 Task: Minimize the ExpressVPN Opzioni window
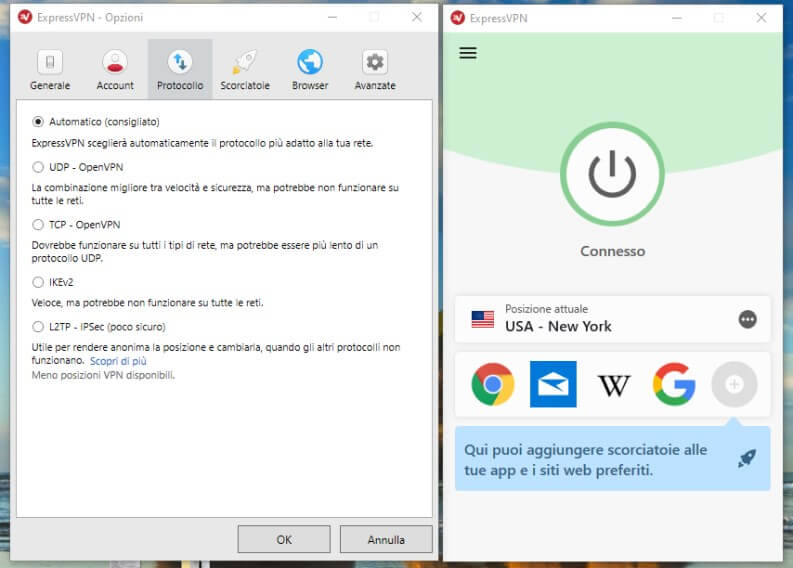[x=332, y=17]
